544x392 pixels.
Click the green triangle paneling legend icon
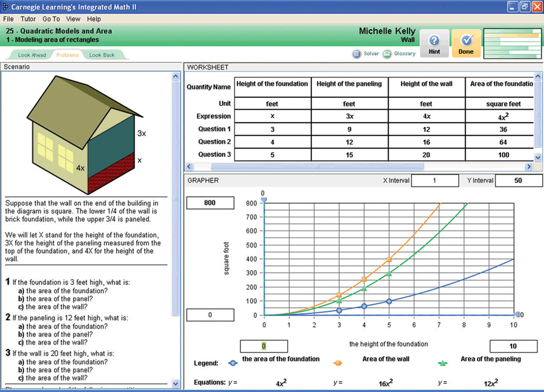point(443,363)
